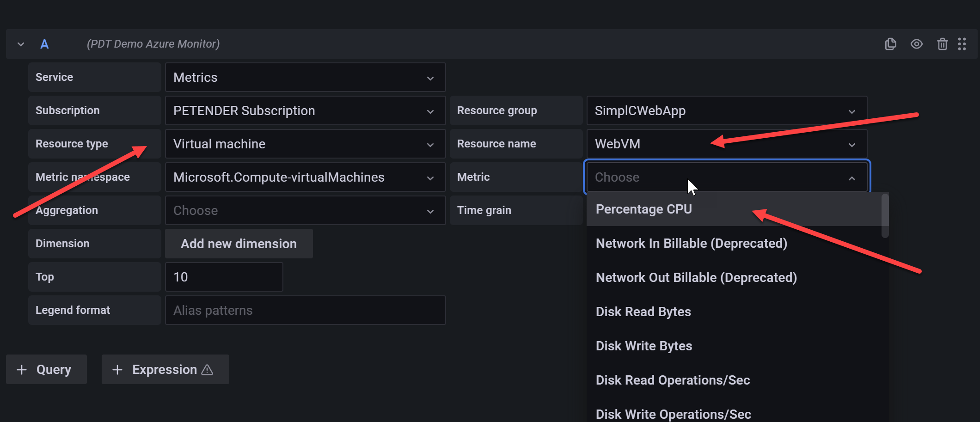Toggle query A visibility with the eye icon
This screenshot has height=422, width=980.
pos(917,44)
